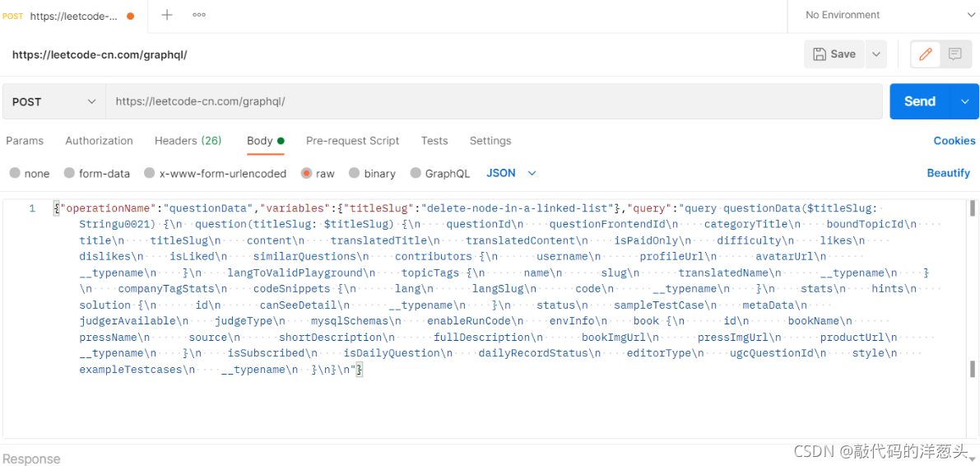Open the JSON format dropdown
Image resolution: width=980 pixels, height=466 pixels.
tap(511, 173)
